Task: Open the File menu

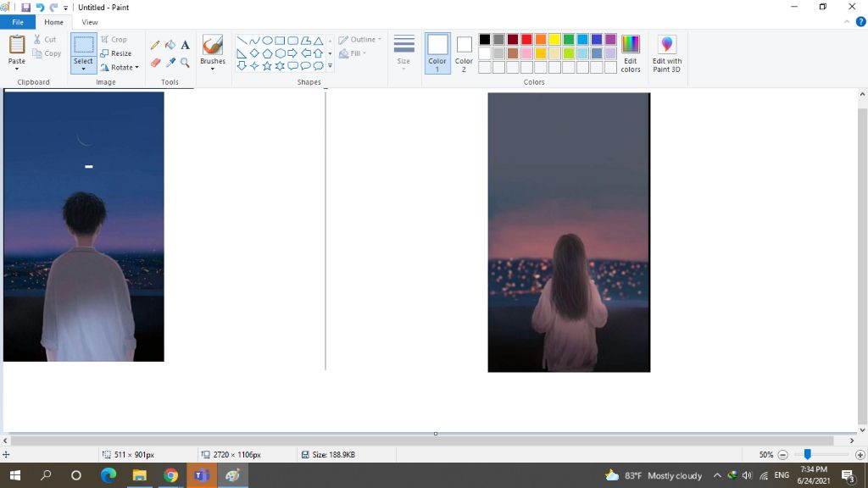Action: 18,22
